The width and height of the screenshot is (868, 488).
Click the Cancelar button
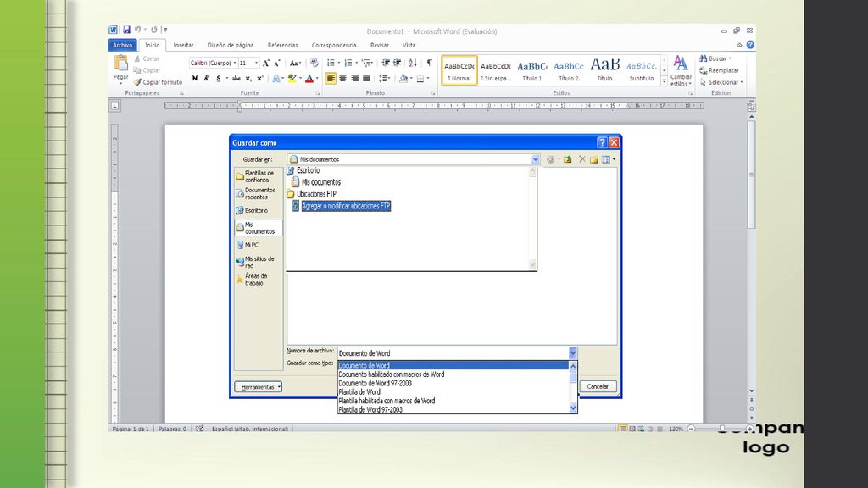click(x=598, y=386)
